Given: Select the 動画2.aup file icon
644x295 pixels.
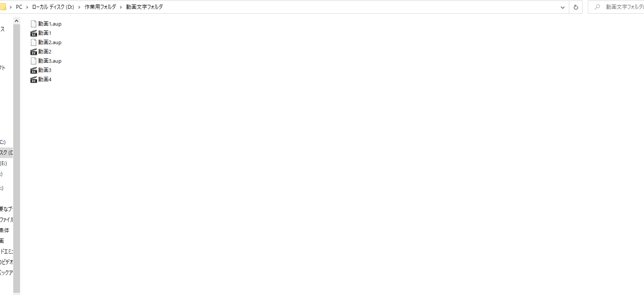Looking at the screenshot, I should point(34,42).
